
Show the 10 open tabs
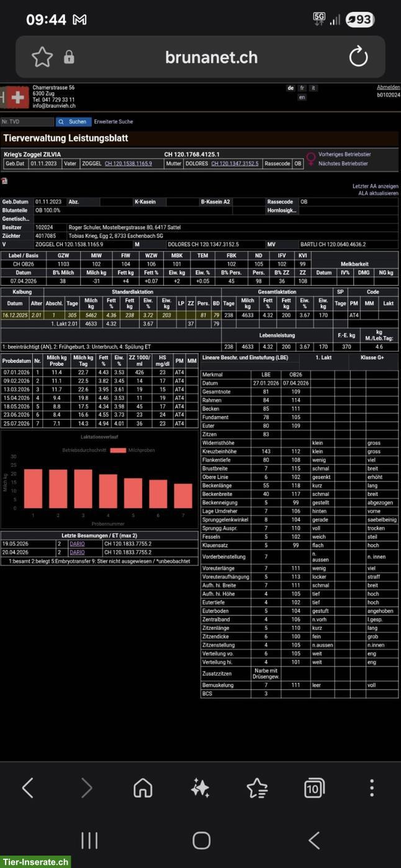point(314,788)
